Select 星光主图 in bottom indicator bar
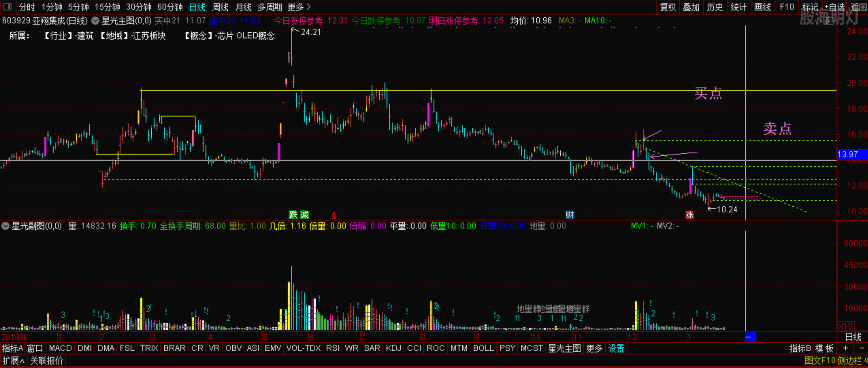The width and height of the screenshot is (868, 368). (x=564, y=348)
